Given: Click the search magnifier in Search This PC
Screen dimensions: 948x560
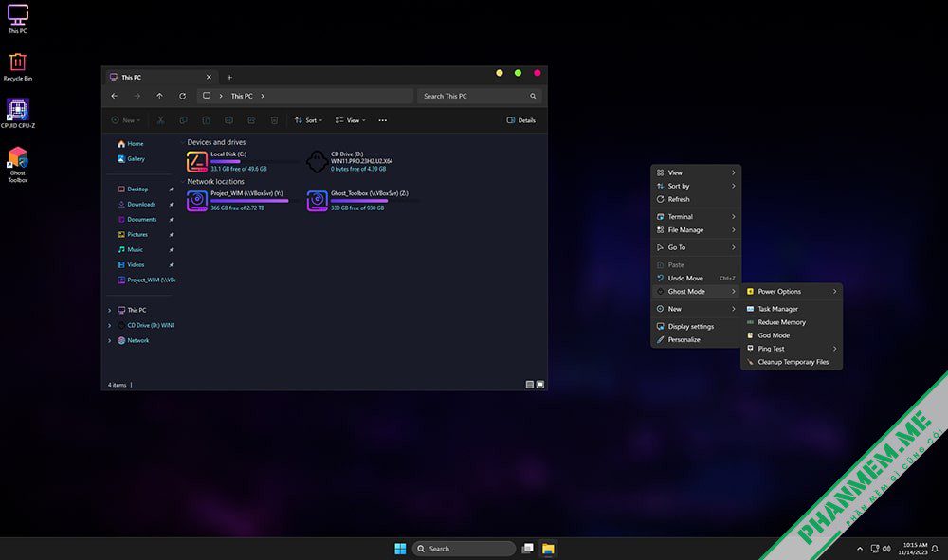Looking at the screenshot, I should point(533,96).
